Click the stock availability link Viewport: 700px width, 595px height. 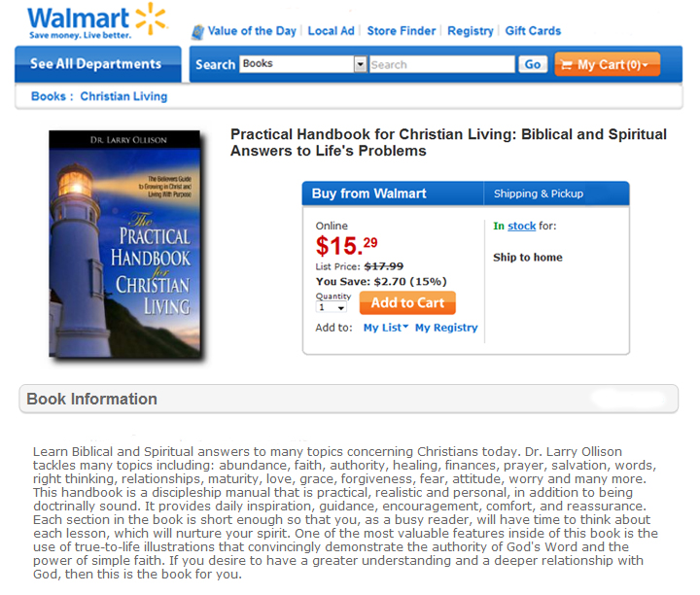click(x=521, y=226)
